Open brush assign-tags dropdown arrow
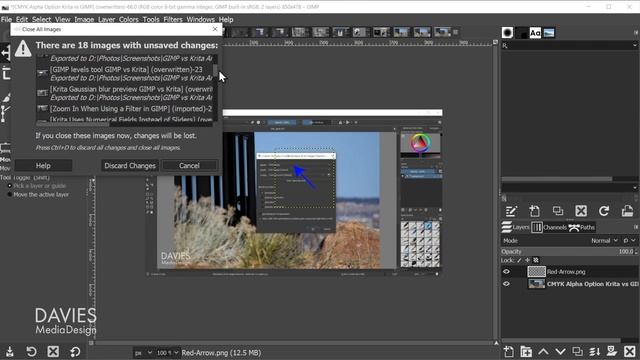 pos(635,188)
